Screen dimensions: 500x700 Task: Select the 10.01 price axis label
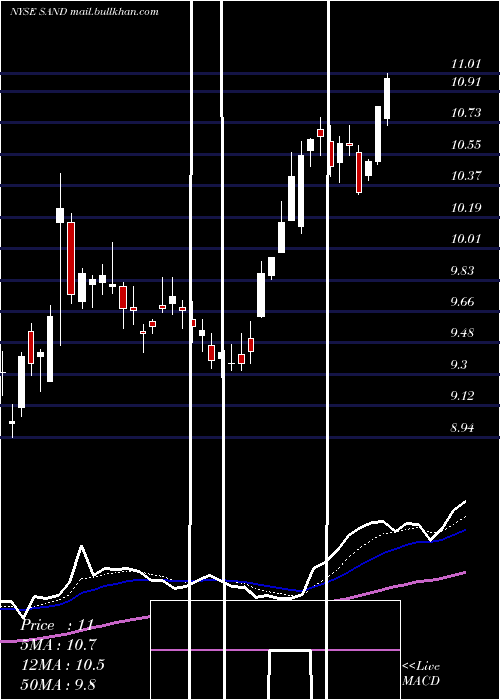(466, 239)
